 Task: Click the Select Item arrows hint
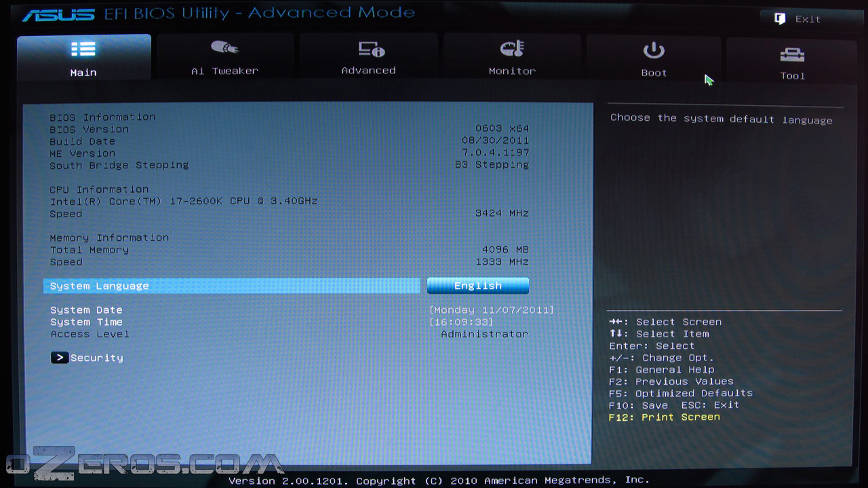pyautogui.click(x=659, y=334)
